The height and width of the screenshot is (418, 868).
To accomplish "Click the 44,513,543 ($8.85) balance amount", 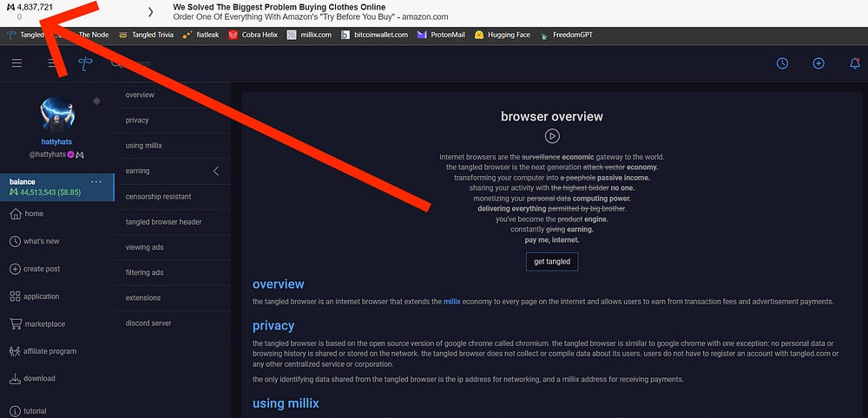I will coord(45,193).
